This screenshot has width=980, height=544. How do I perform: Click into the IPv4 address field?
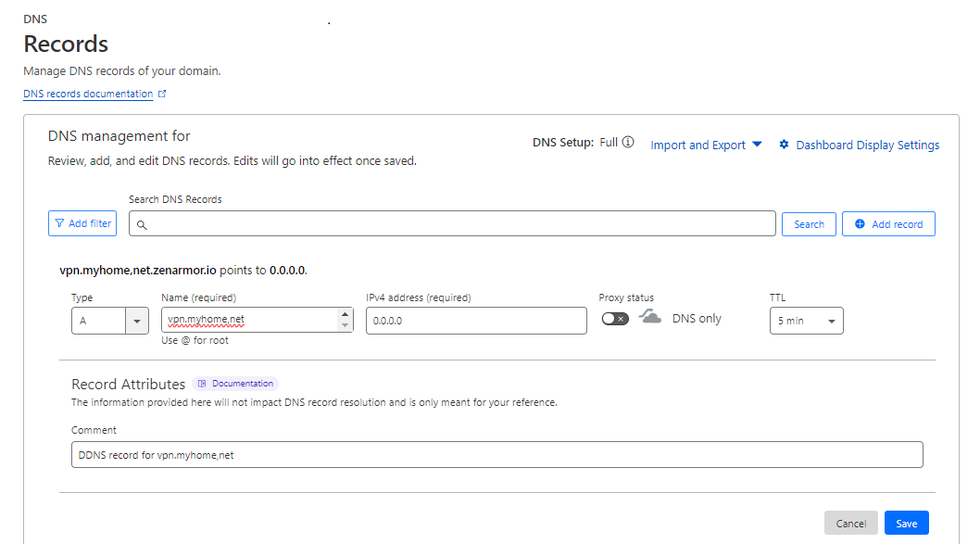(476, 321)
